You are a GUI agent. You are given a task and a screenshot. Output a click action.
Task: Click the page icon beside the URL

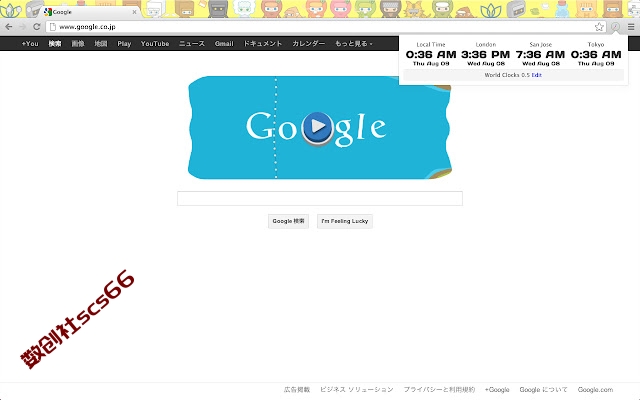(52, 27)
